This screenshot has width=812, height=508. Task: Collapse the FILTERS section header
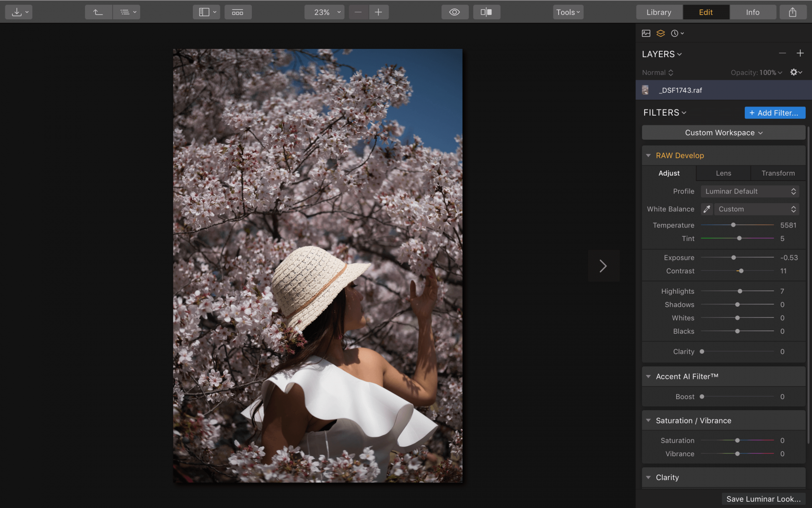[x=665, y=113]
